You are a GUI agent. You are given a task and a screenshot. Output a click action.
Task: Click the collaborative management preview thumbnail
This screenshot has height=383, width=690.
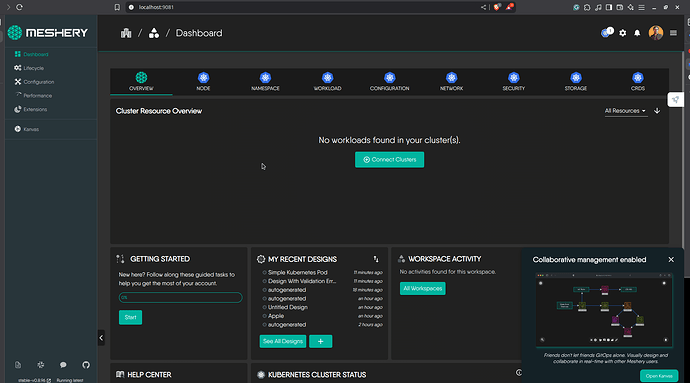point(604,310)
